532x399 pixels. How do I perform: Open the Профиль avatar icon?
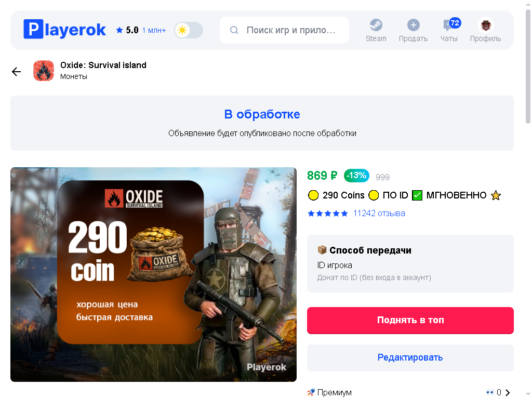pyautogui.click(x=485, y=25)
